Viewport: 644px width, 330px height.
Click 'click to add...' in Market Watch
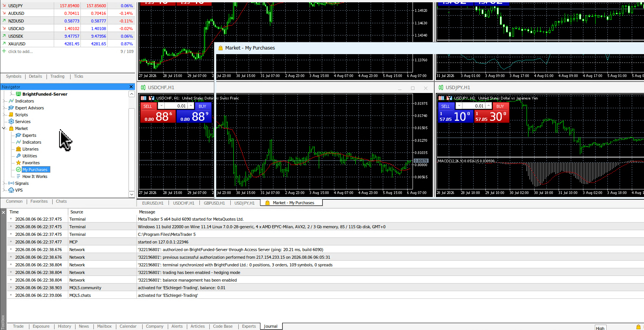point(21,51)
